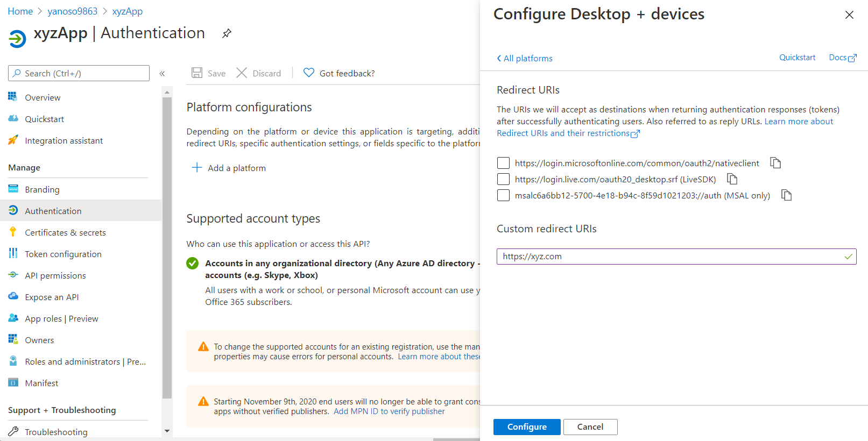
Task: Click the Branding icon in sidebar
Action: click(13, 189)
